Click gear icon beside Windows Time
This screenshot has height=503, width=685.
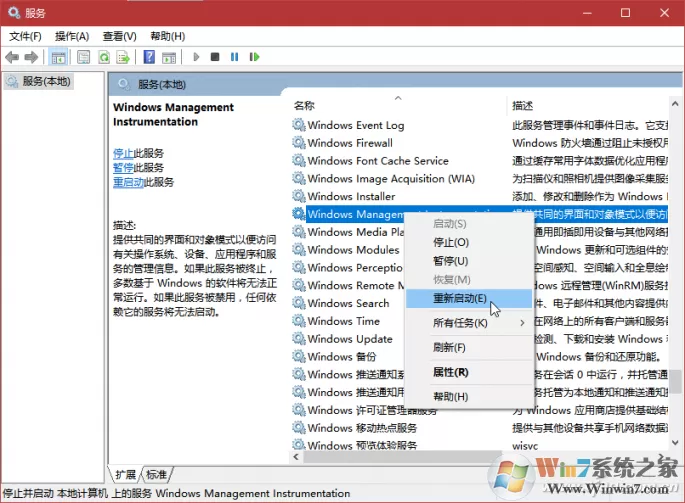pyautogui.click(x=299, y=321)
